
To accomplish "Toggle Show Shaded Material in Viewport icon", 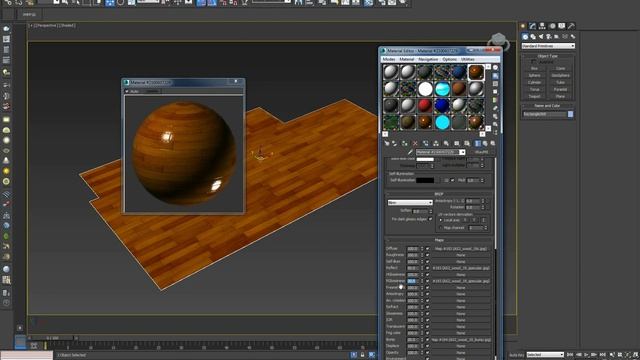I will (467, 143).
